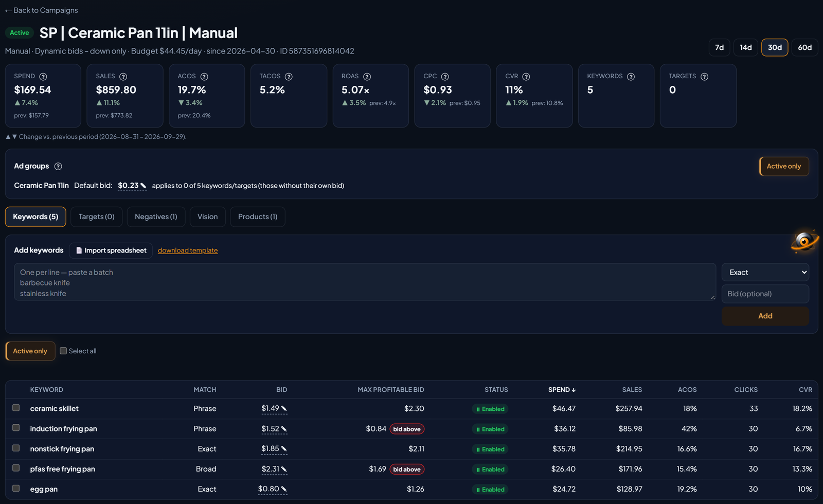The height and width of the screenshot is (504, 823).
Task: Open the Products (1) tab
Action: pyautogui.click(x=258, y=217)
